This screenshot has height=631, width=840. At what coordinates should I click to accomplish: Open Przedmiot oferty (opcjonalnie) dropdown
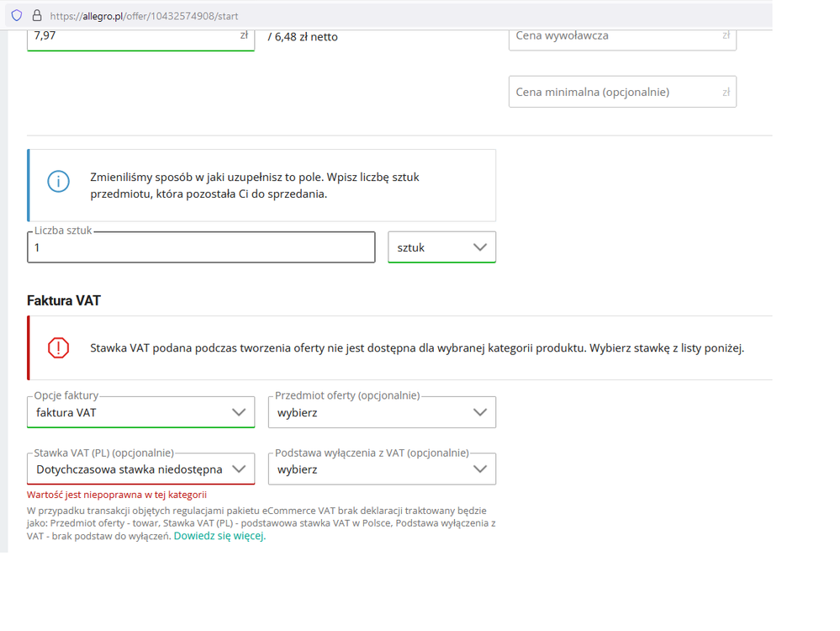(x=382, y=412)
